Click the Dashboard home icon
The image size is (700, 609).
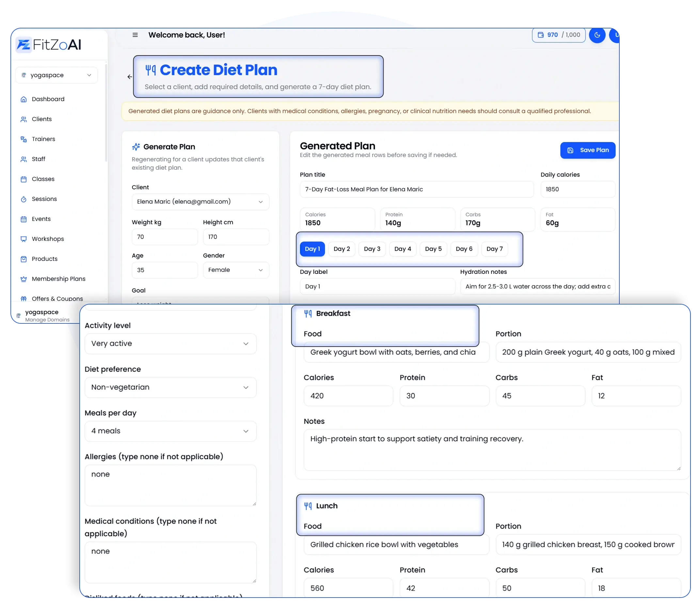tap(24, 99)
